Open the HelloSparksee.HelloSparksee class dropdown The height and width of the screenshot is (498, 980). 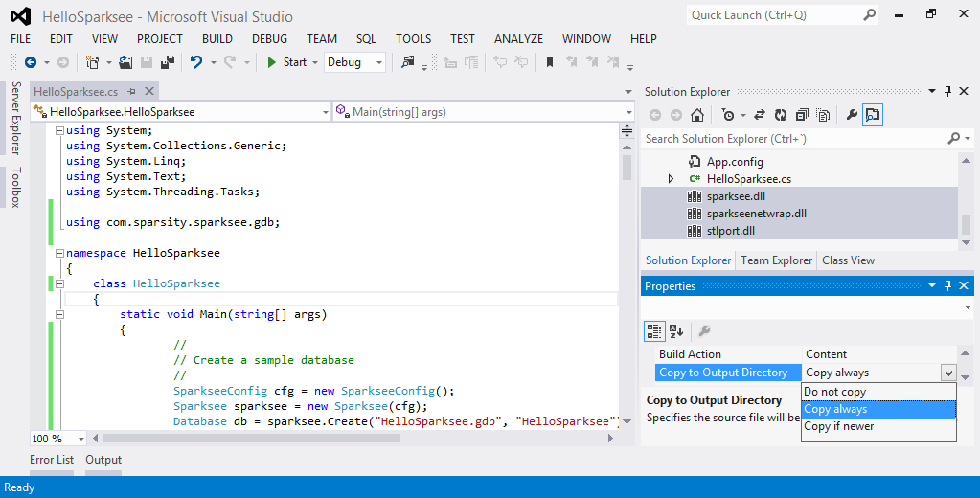[325, 112]
